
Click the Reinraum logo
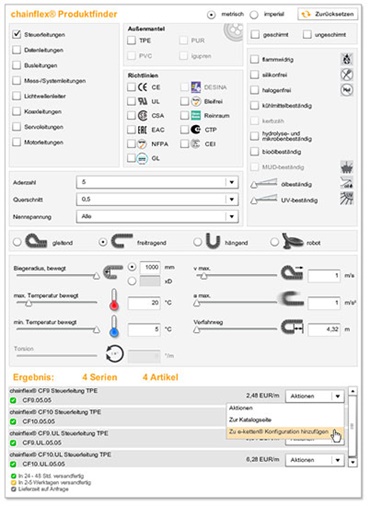[196, 116]
